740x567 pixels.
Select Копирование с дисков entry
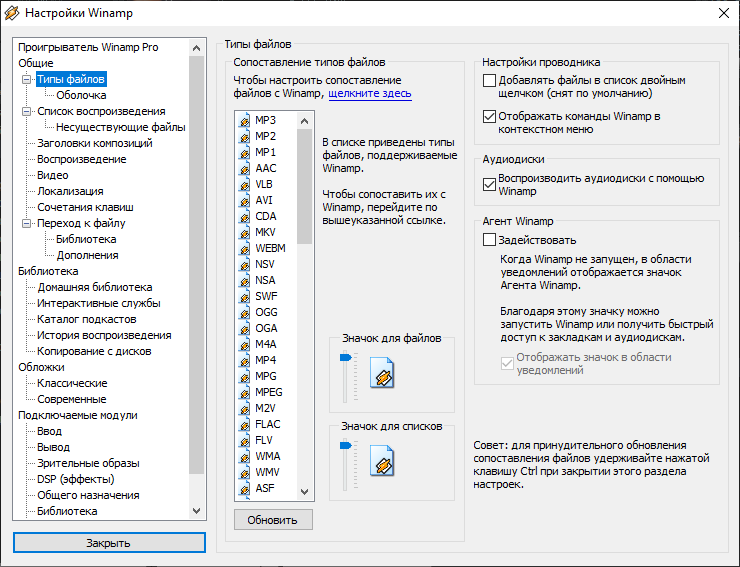(94, 351)
